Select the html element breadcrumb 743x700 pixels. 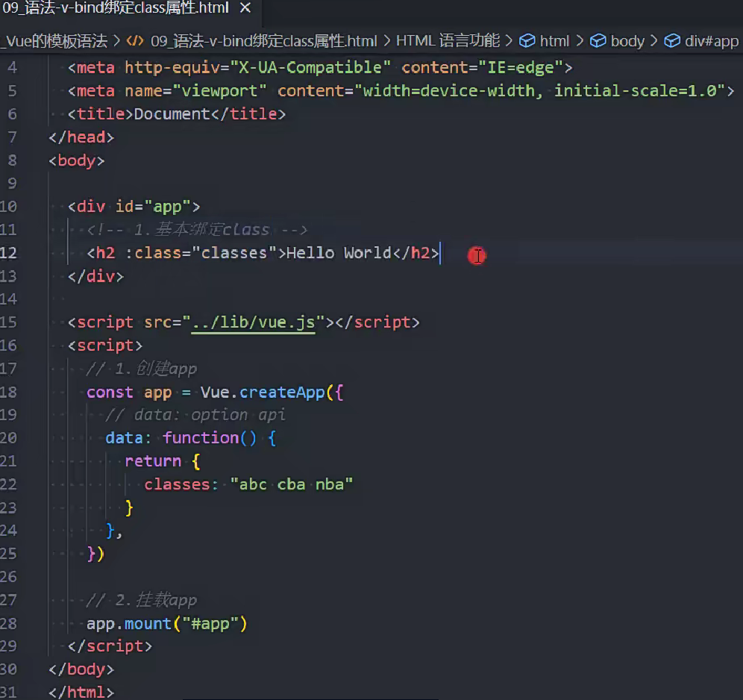click(x=554, y=41)
